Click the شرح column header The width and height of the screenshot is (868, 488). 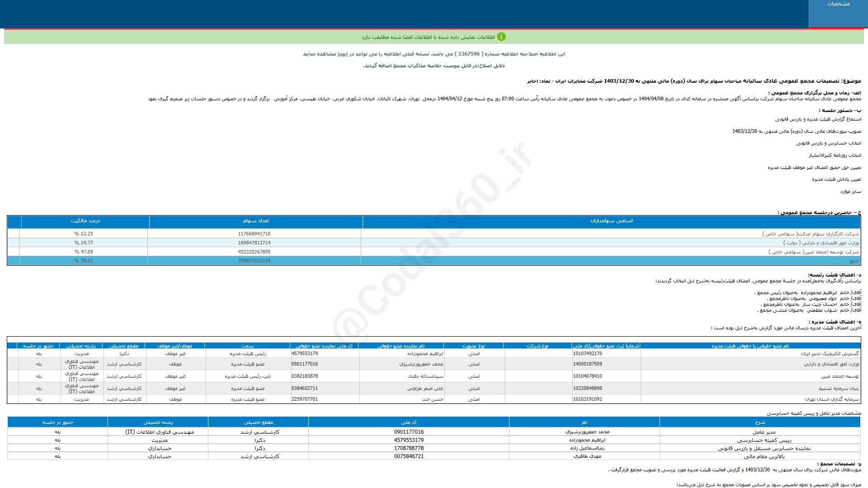[760, 422]
